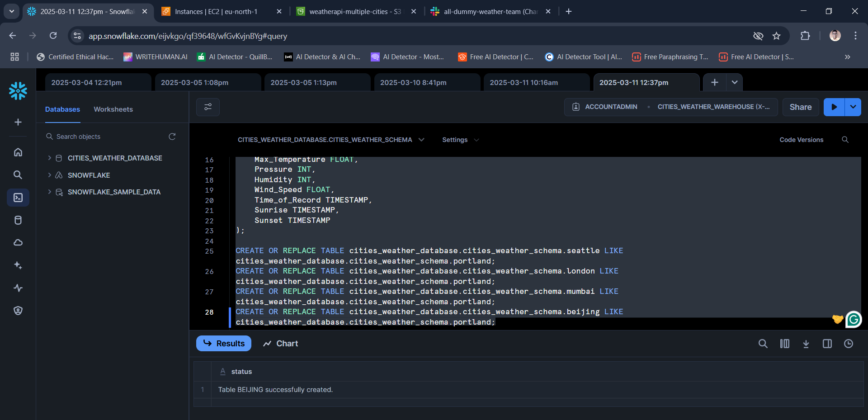Image resolution: width=868 pixels, height=420 pixels.
Task: Switch to the Databases tab
Action: [x=62, y=109]
